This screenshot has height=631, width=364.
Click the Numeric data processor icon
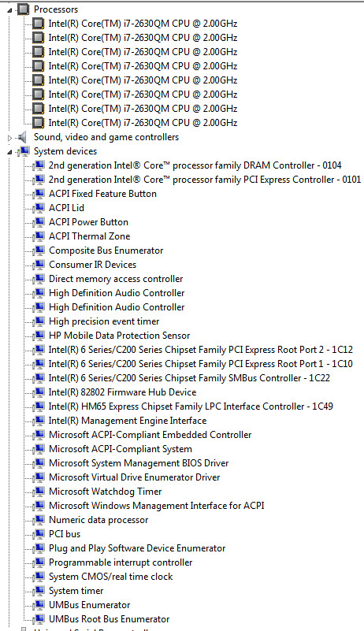[x=39, y=520]
